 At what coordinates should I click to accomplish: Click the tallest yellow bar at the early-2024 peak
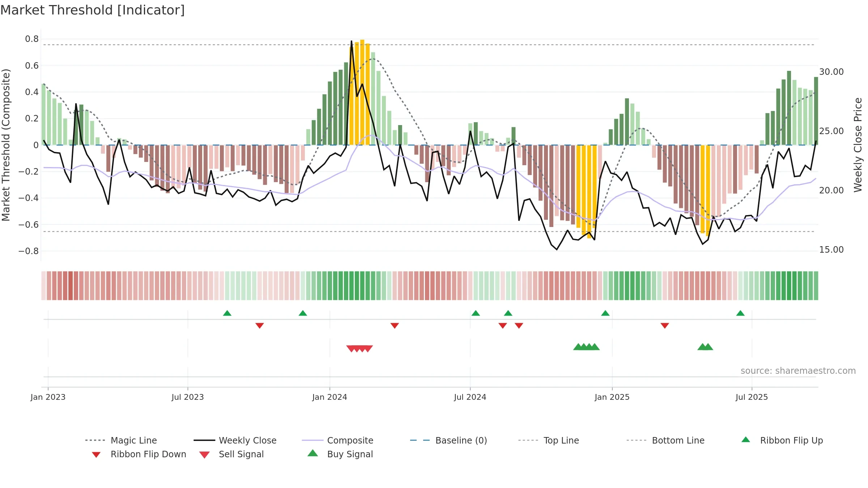tap(362, 93)
